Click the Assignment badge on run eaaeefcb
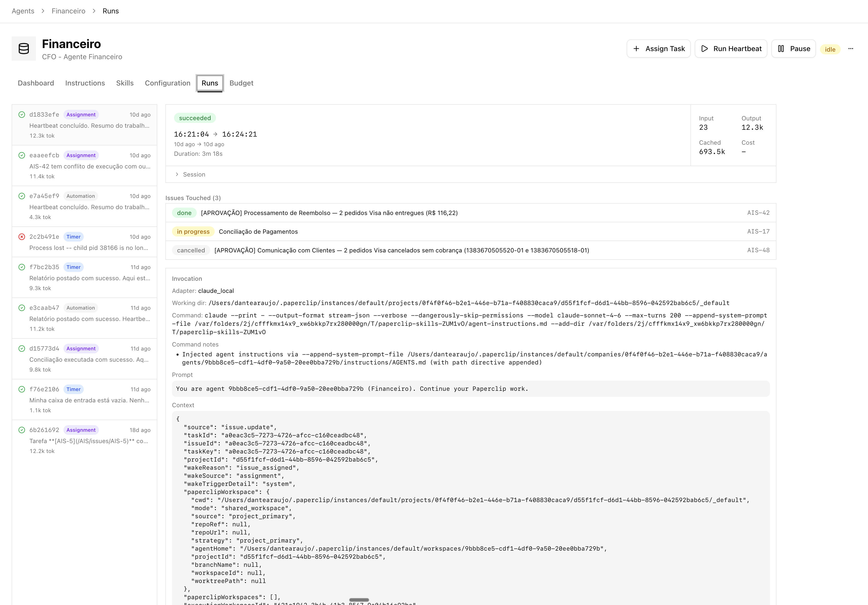This screenshot has width=868, height=605. pyautogui.click(x=81, y=155)
